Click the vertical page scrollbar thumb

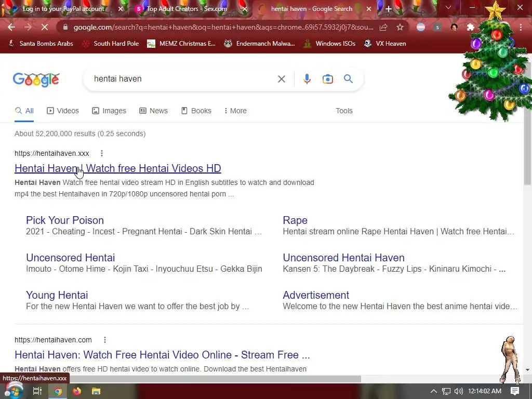[527, 124]
